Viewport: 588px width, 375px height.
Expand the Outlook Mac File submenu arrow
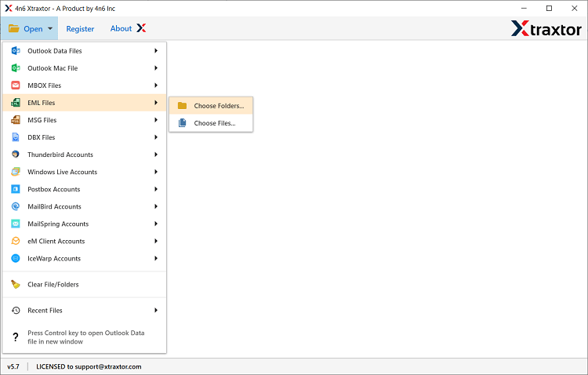tap(156, 68)
